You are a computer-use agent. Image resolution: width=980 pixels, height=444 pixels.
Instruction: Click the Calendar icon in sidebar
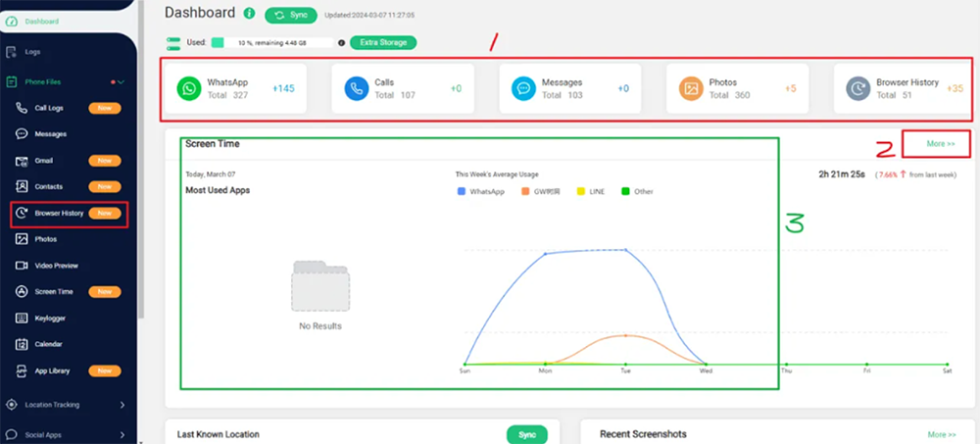click(x=22, y=344)
